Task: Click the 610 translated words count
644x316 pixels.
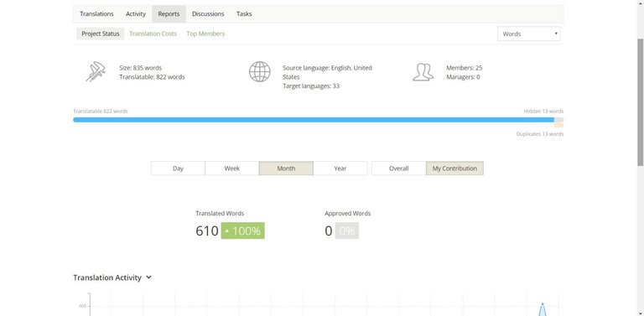Action: point(207,231)
